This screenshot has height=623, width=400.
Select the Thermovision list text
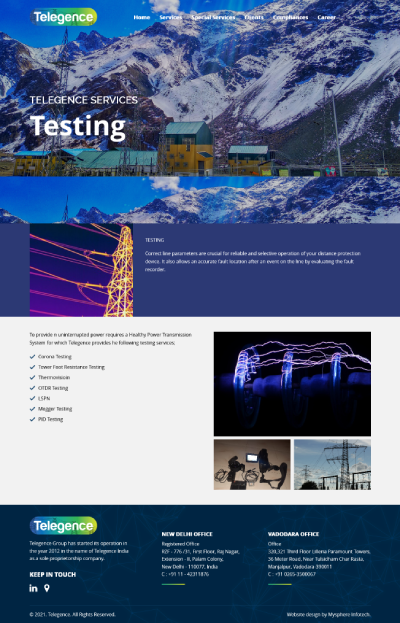54,377
